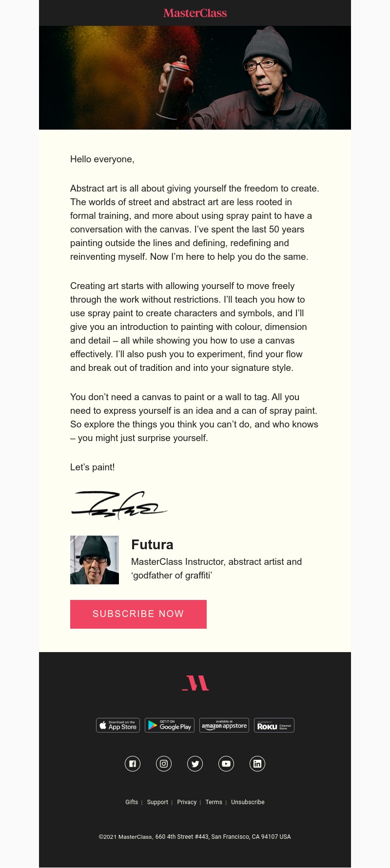
Task: Open the Apple App Store badge
Action: [x=118, y=725]
